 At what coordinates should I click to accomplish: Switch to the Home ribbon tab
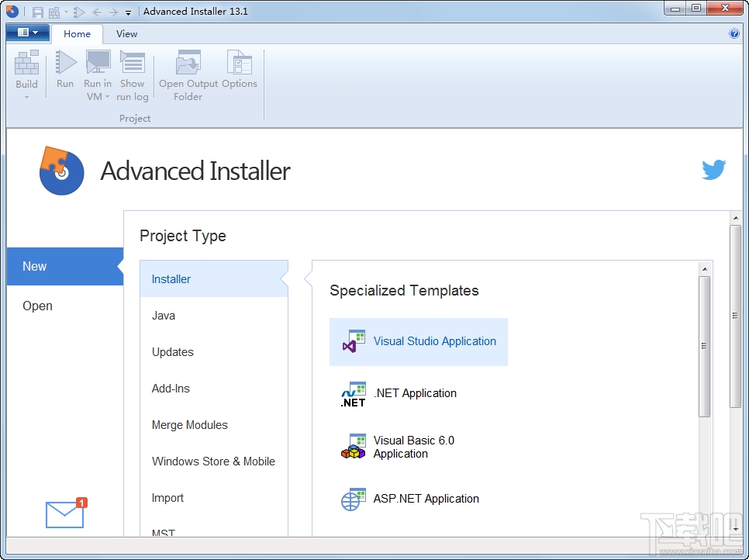pos(77,34)
